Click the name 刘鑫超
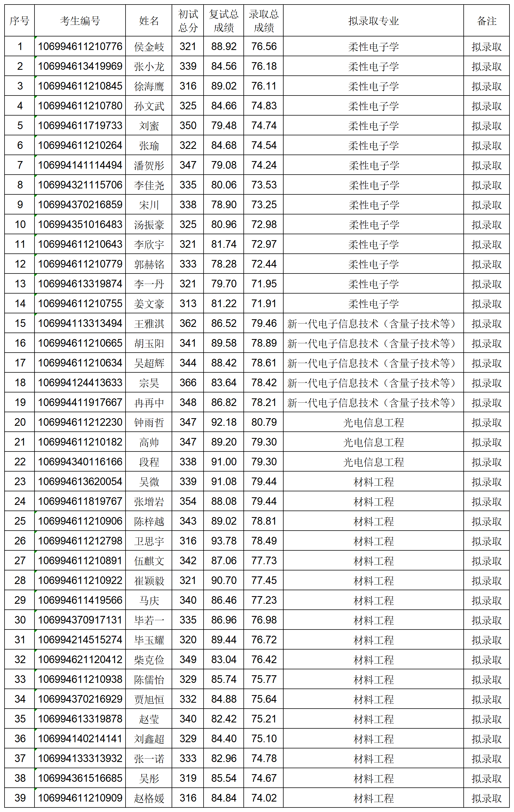This screenshot has width=514, height=812. (149, 739)
